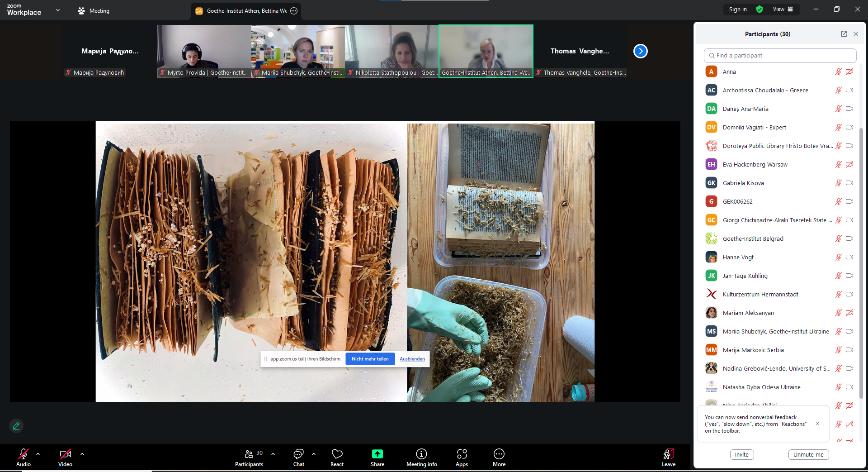Expand video settings arrow next to Video
The height and width of the screenshot is (472, 868).
click(x=82, y=453)
